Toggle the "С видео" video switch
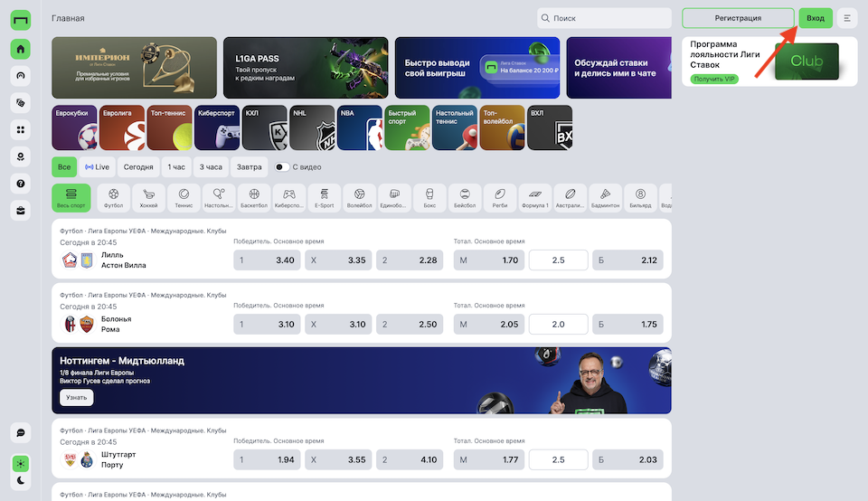868x501 pixels. pyautogui.click(x=282, y=167)
